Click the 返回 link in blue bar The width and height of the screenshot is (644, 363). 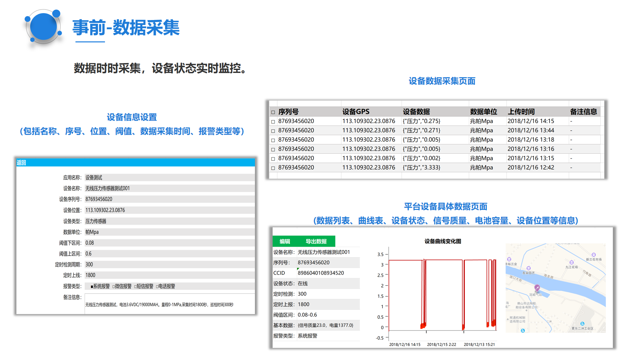(x=21, y=163)
